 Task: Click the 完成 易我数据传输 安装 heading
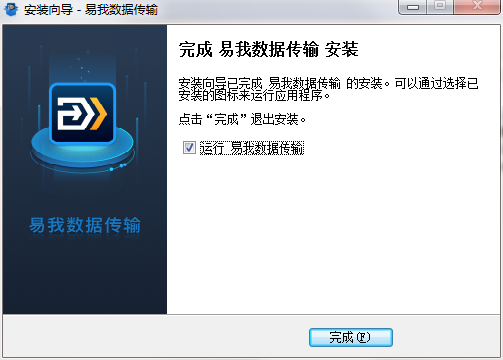click(x=269, y=49)
